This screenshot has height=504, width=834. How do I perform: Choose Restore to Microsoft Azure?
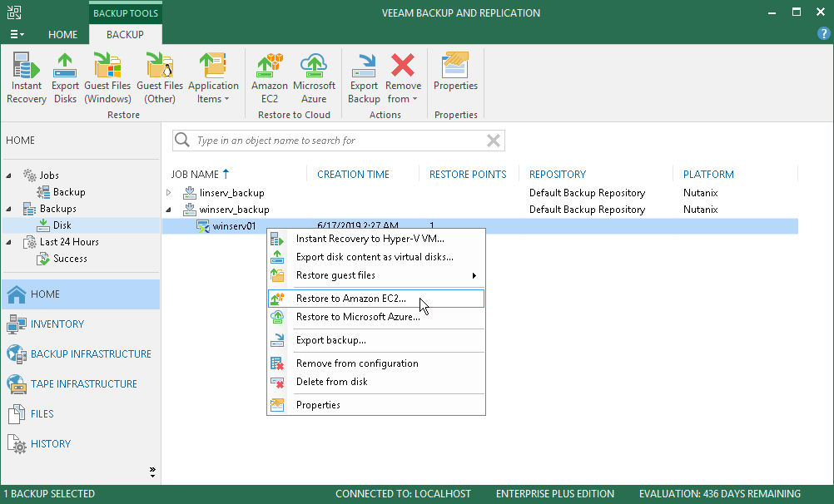point(376,317)
